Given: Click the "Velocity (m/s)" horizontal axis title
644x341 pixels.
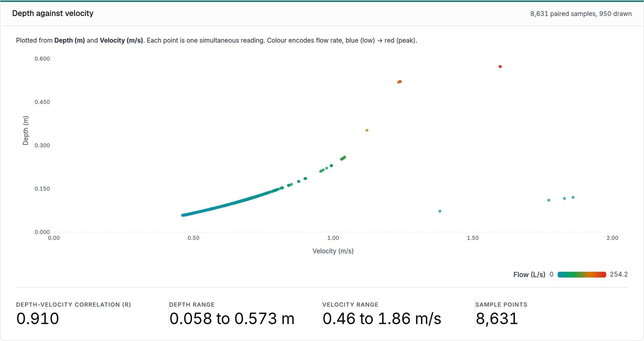Looking at the screenshot, I should click(x=333, y=251).
